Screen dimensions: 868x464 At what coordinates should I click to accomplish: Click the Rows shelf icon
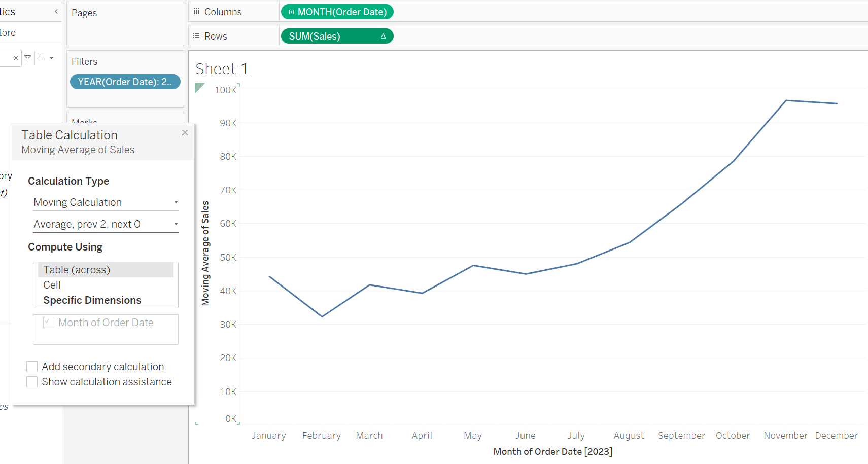click(x=196, y=35)
